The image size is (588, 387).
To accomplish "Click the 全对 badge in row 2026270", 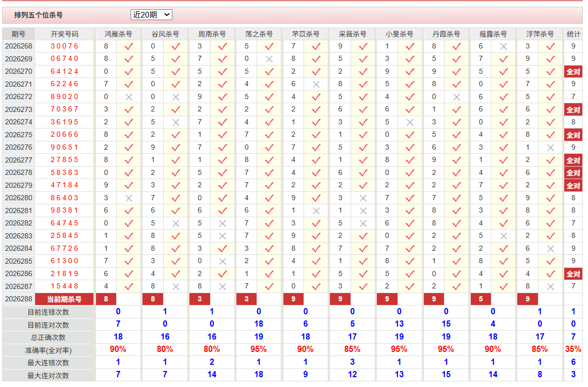I will tap(573, 72).
